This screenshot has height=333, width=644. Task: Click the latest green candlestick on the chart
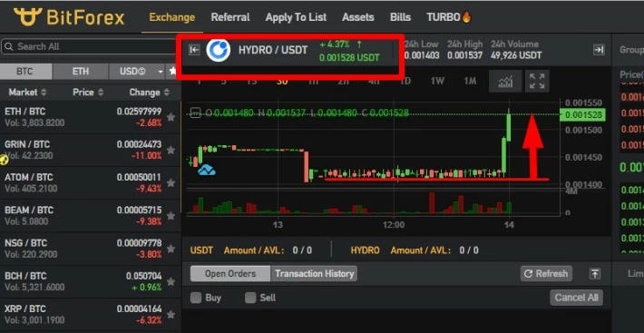(x=509, y=125)
